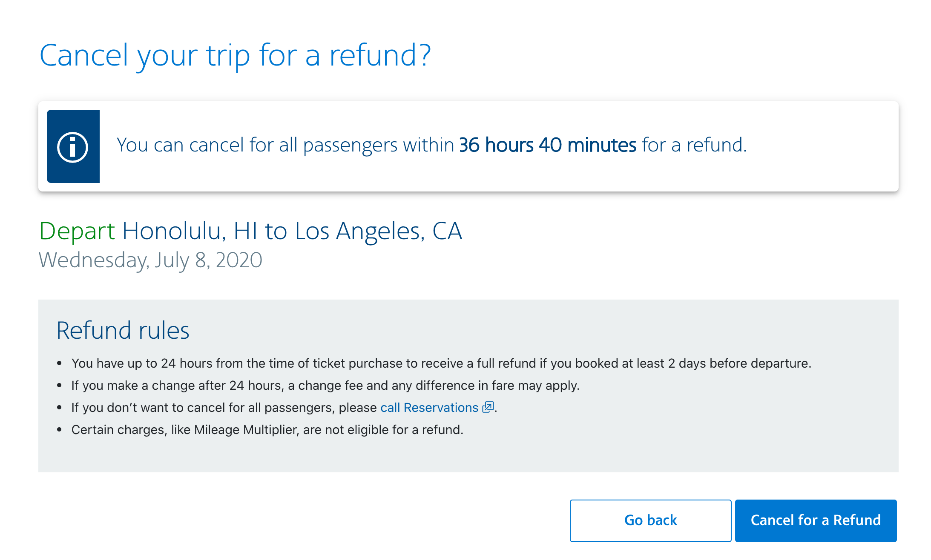Screen dimensions: 931x560
Task: Select the 'Honolulu, HI to Los Angeles, CA' route text
Action: pos(292,231)
